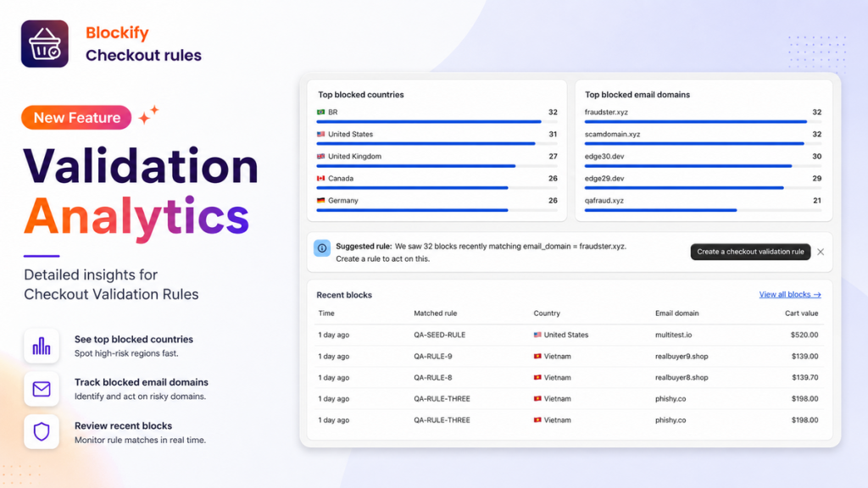Click edge30.dev in top email domains

click(604, 156)
